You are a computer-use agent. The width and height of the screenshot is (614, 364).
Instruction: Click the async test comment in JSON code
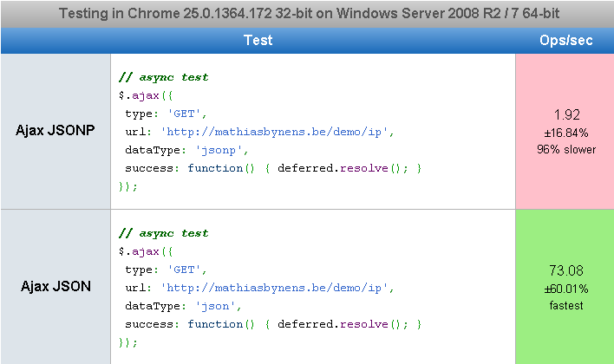point(163,233)
